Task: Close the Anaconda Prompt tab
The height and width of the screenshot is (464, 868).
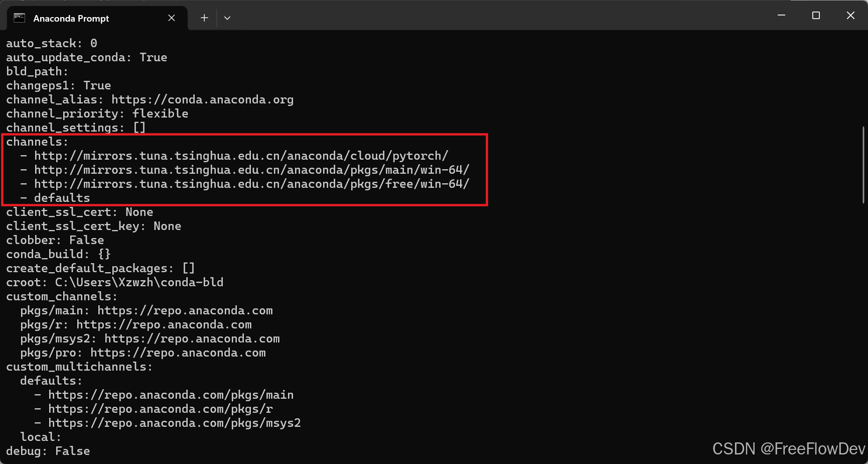Action: pyautogui.click(x=172, y=18)
